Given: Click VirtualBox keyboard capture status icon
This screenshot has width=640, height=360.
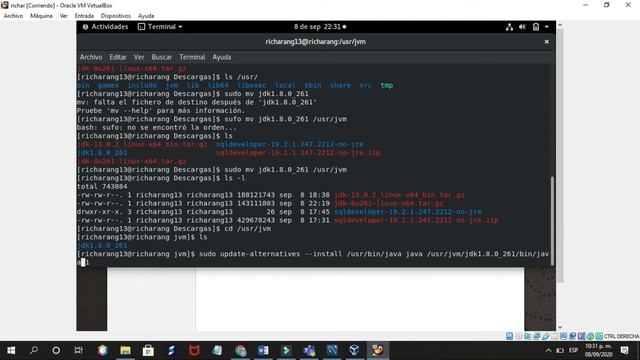Looking at the screenshot, I should pyautogui.click(x=599, y=336).
